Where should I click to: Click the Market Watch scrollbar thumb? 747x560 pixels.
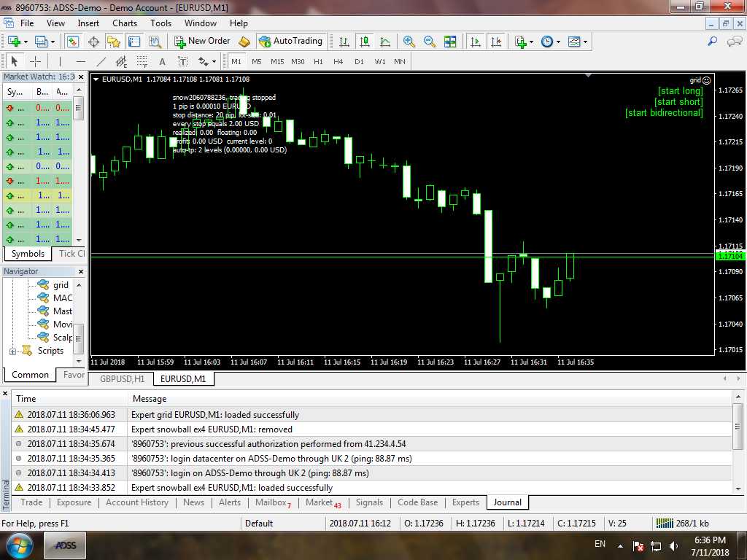[79, 108]
